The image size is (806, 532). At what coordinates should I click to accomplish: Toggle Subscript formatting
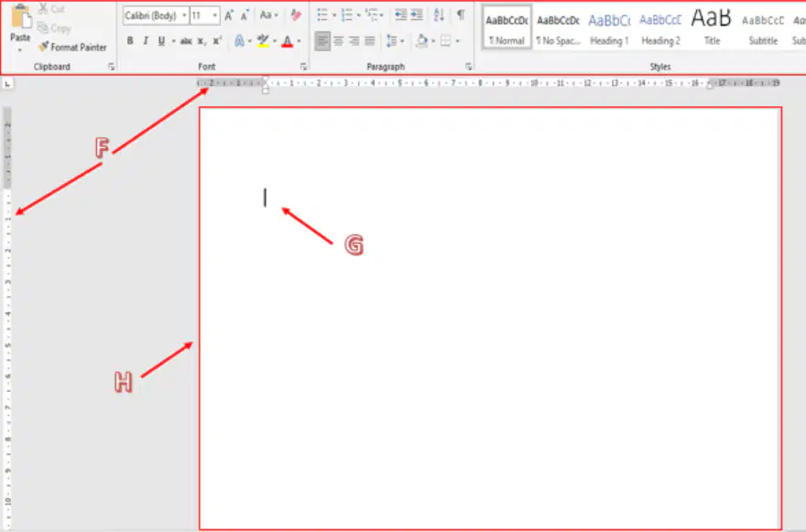click(202, 41)
